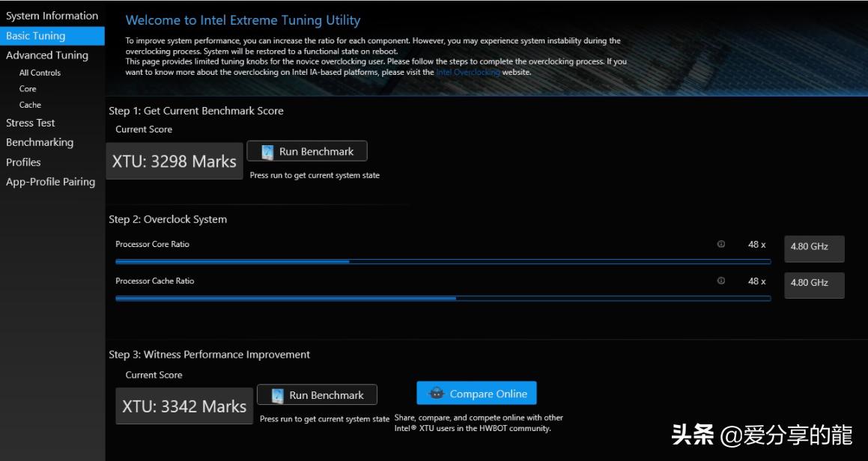Image resolution: width=868 pixels, height=461 pixels.
Task: Click HWBOT robot icon on Compare Online
Action: tap(437, 394)
